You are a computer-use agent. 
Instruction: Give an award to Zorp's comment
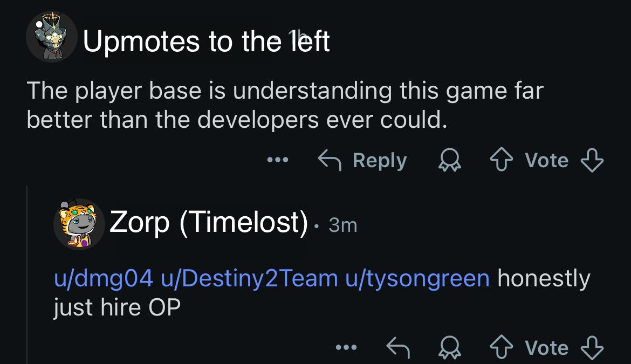[449, 347]
